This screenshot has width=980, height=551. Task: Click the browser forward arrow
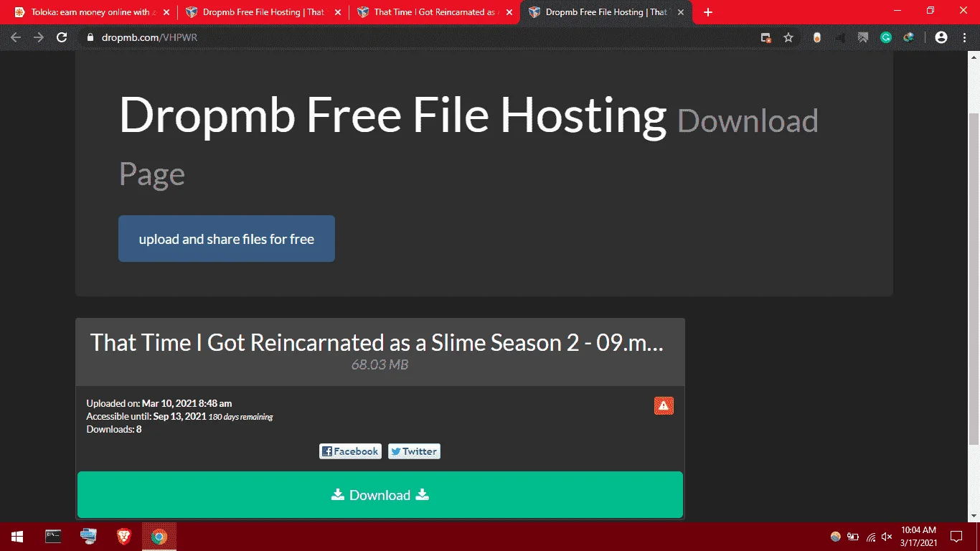click(x=39, y=37)
